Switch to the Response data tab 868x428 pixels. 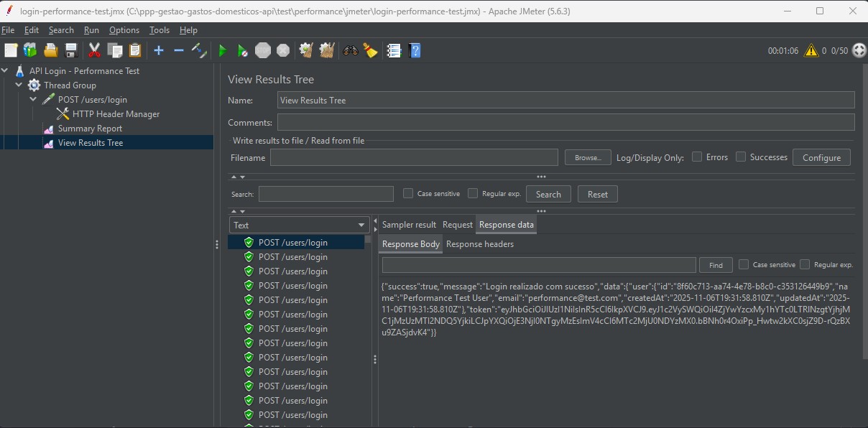507,225
